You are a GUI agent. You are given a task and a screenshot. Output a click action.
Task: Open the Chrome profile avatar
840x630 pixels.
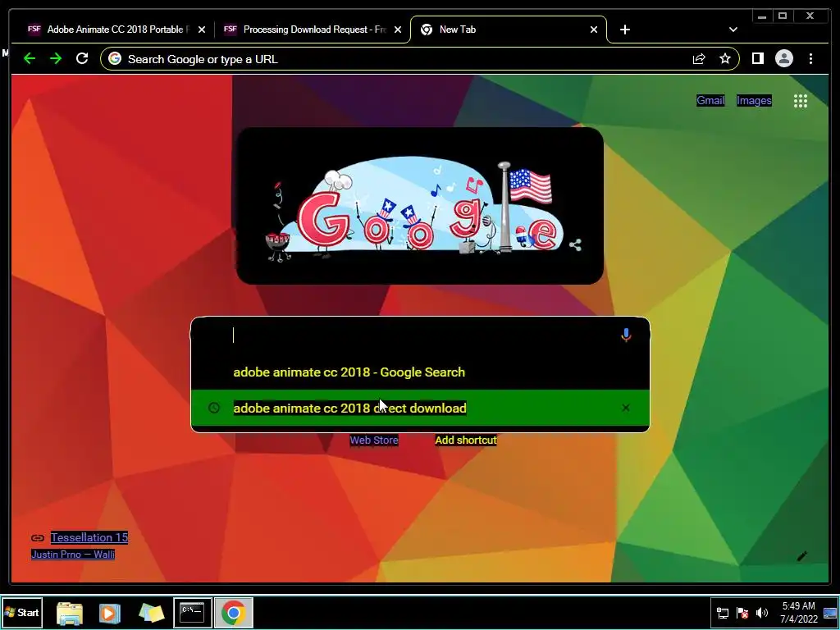[783, 58]
